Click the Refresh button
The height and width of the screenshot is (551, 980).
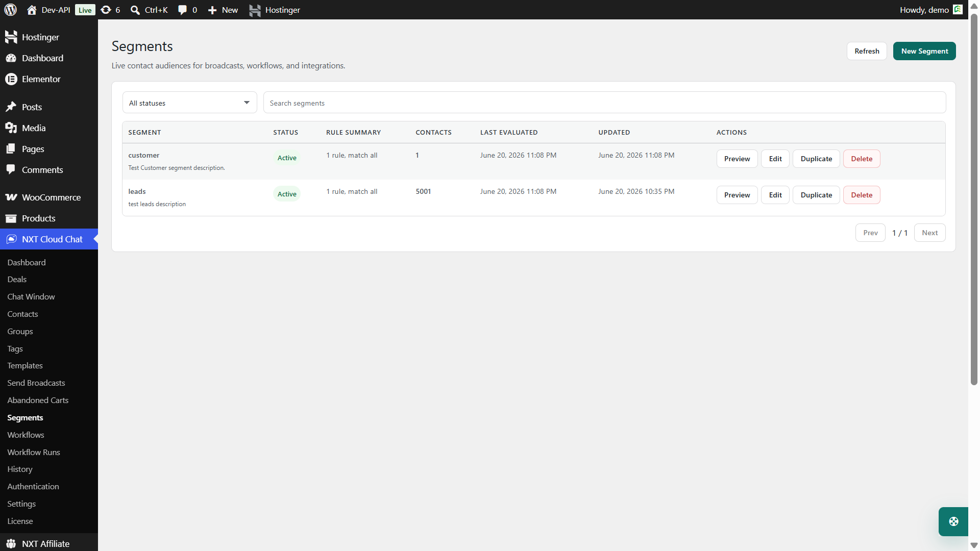(x=867, y=51)
